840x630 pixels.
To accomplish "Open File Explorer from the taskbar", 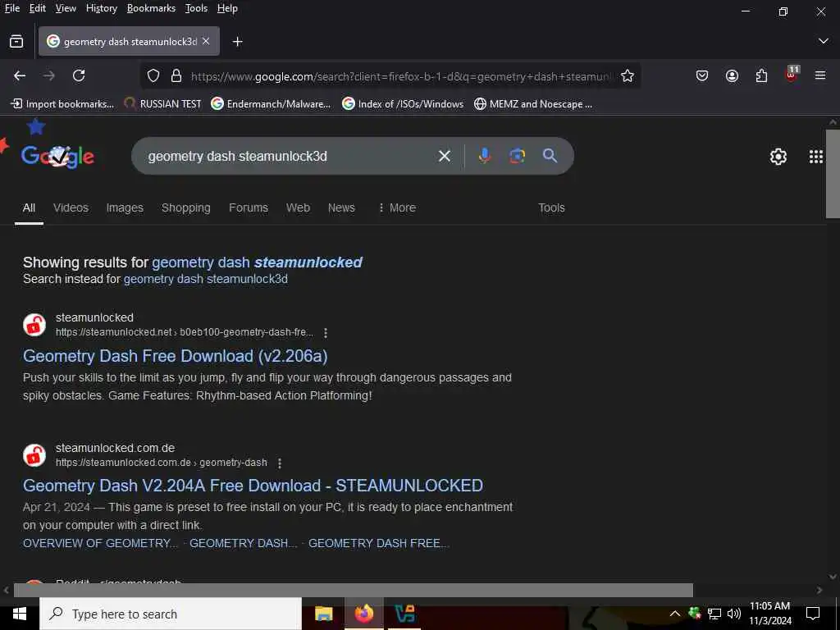I will tap(323, 614).
